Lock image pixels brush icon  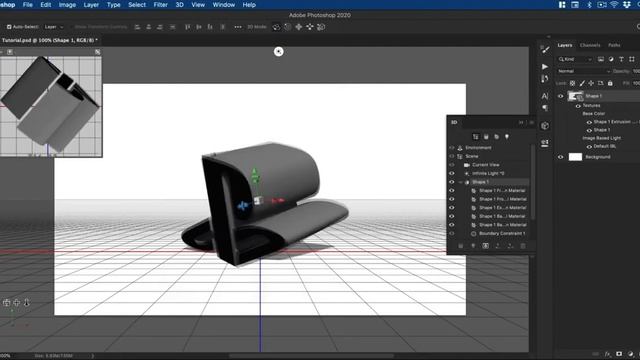(x=582, y=83)
